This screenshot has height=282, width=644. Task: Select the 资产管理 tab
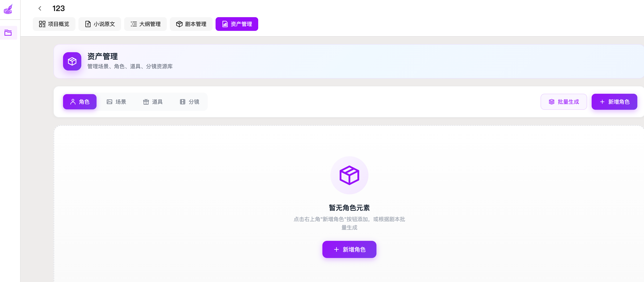coord(237,24)
